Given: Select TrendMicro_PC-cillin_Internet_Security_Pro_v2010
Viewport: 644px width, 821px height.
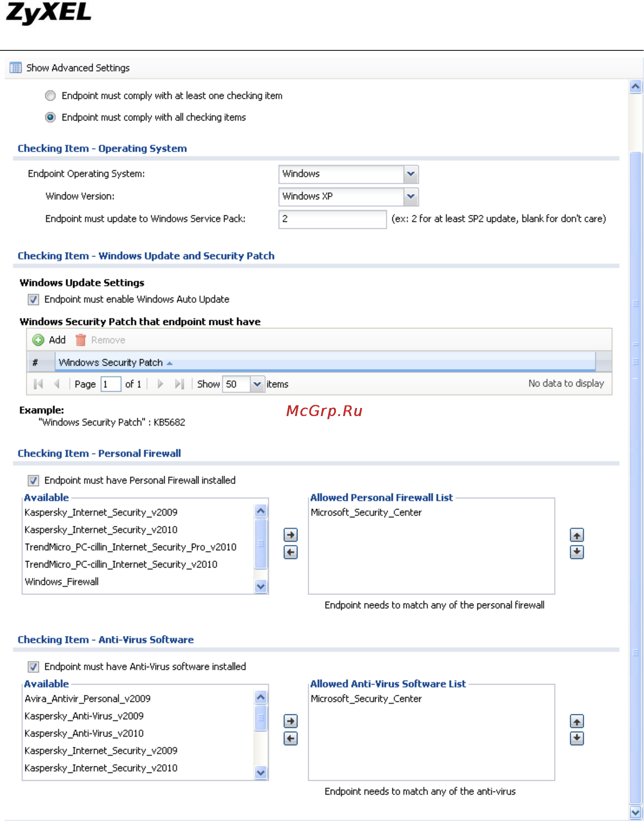Looking at the screenshot, I should (130, 547).
